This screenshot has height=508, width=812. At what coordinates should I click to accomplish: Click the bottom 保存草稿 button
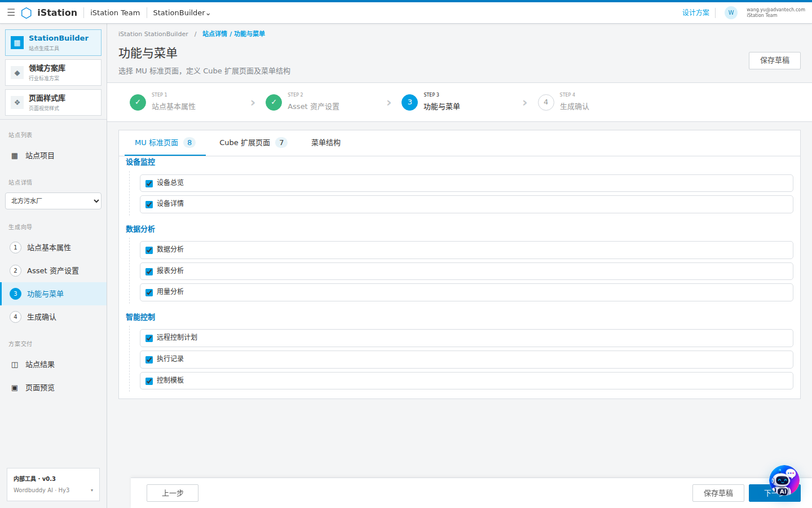click(x=718, y=493)
